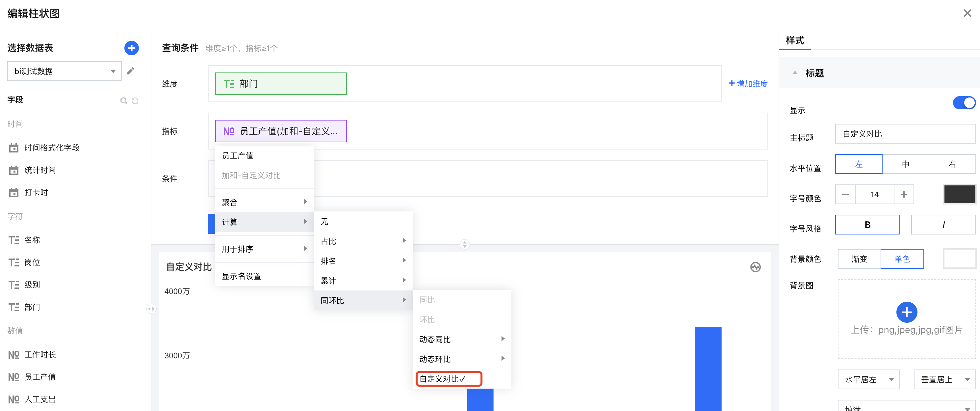Click the plus icon to upload a background image
The height and width of the screenshot is (411, 980).
(x=906, y=312)
